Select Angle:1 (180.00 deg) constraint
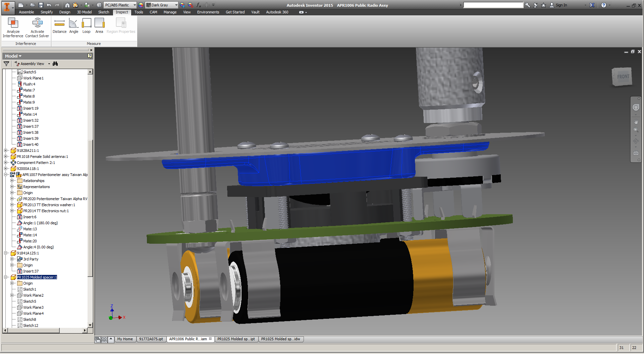 pyautogui.click(x=40, y=223)
